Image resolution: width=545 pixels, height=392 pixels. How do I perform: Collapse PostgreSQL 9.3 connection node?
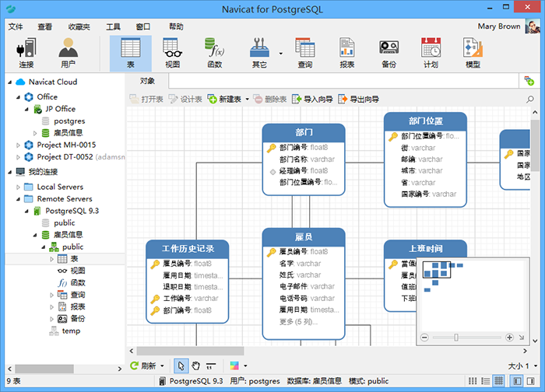(26, 211)
